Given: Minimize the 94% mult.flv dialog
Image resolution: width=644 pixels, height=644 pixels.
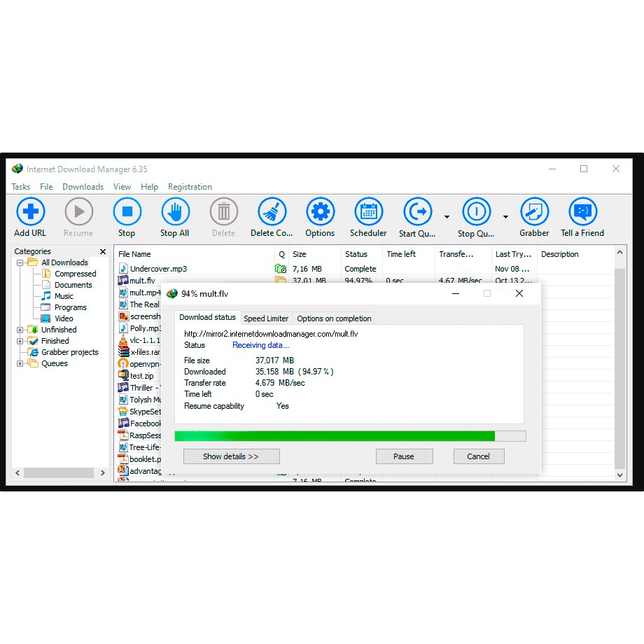Looking at the screenshot, I should click(456, 294).
